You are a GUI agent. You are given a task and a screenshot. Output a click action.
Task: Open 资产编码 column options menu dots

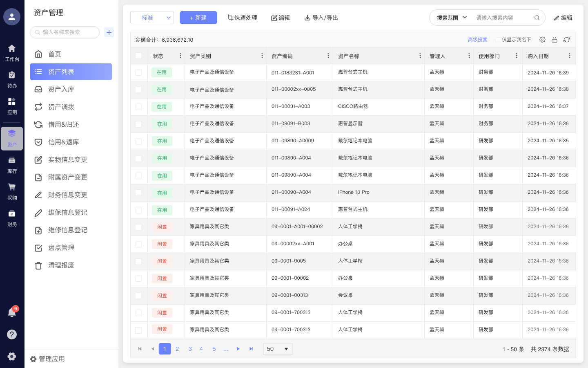328,56
